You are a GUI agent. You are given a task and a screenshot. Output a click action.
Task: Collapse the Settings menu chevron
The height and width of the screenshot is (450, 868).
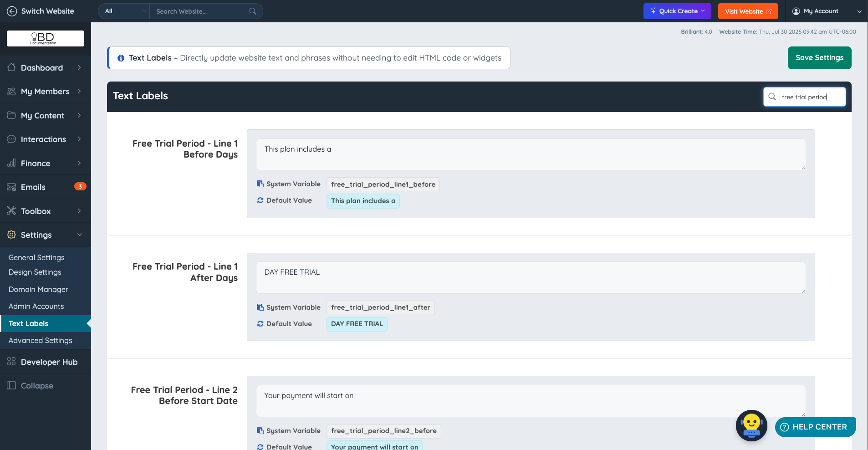[x=80, y=235]
